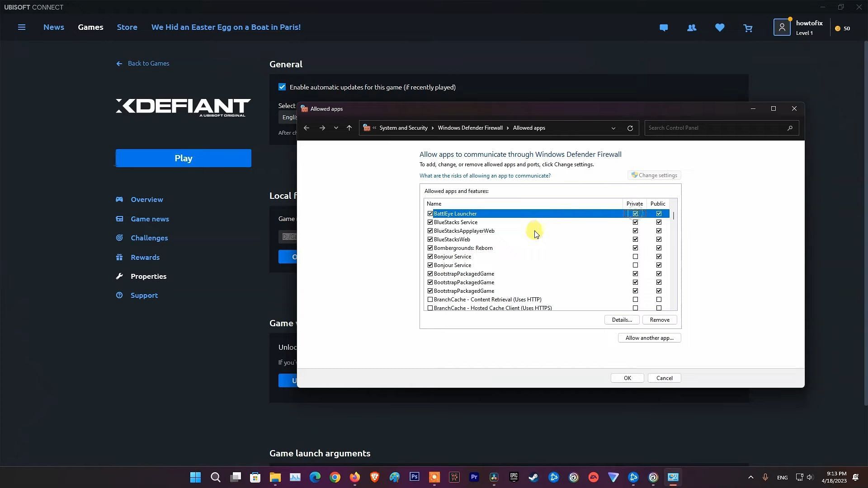Open the notification center bell icon
The image size is (868, 488).
pos(855,477)
